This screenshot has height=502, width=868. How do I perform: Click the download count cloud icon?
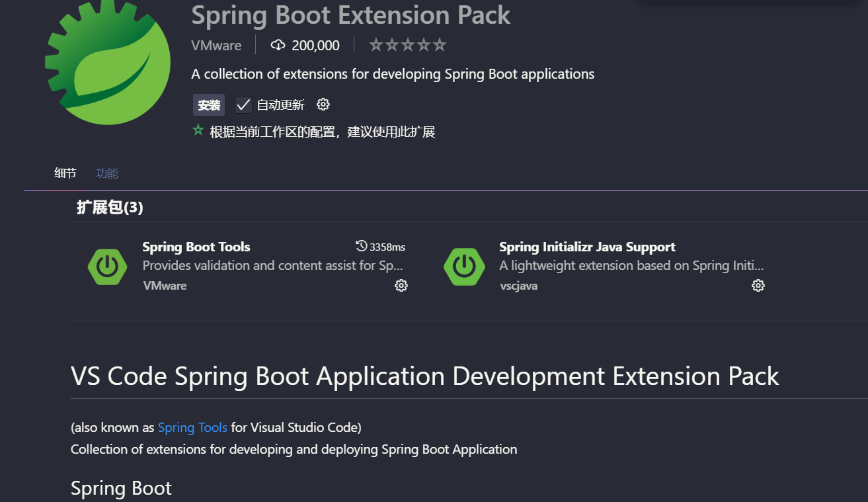click(x=278, y=45)
